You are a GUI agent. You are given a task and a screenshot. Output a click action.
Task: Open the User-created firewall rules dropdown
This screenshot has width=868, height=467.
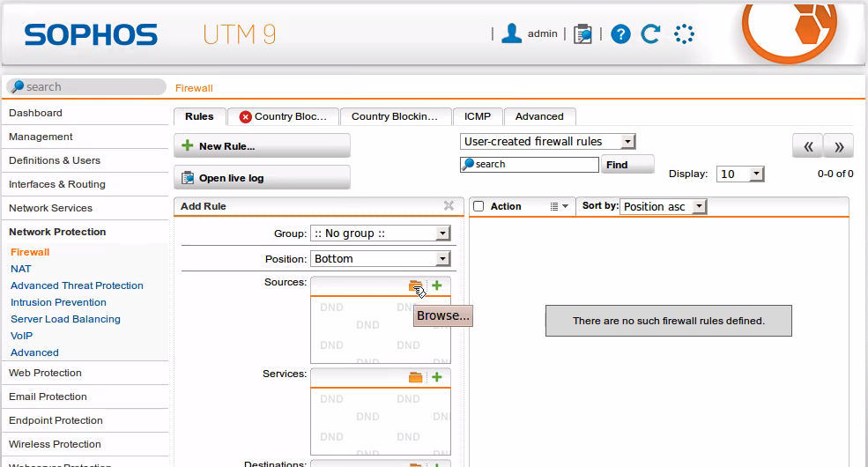point(547,142)
